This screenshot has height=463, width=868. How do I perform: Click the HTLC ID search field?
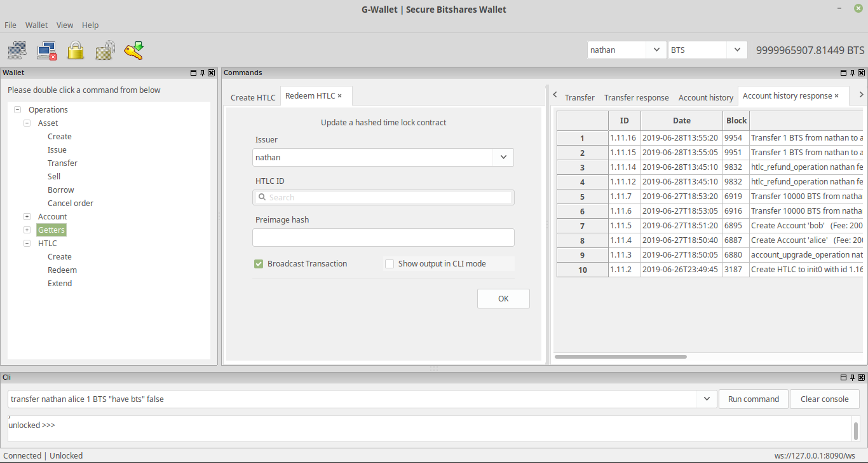coord(383,197)
